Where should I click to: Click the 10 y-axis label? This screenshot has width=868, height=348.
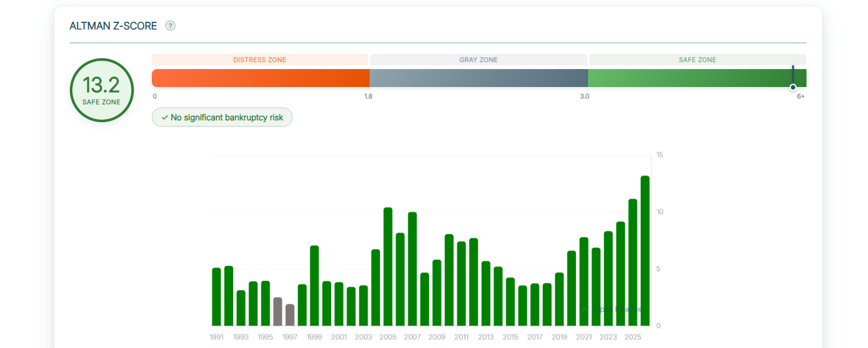(x=660, y=212)
